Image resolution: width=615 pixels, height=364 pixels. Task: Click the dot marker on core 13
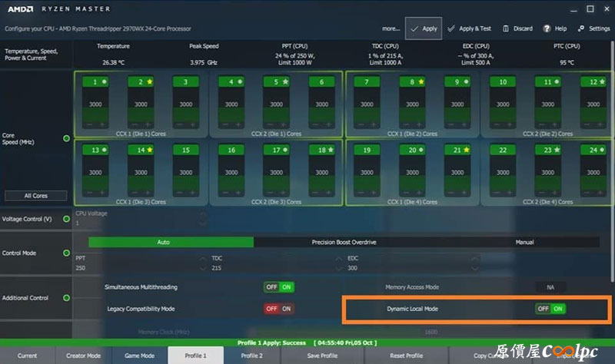(x=105, y=150)
